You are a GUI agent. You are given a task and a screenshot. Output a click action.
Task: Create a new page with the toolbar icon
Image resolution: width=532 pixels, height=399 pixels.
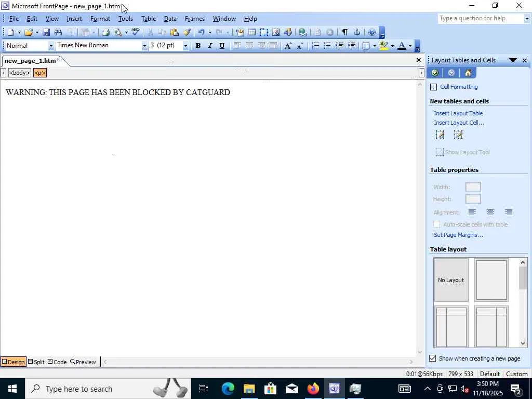(10, 32)
